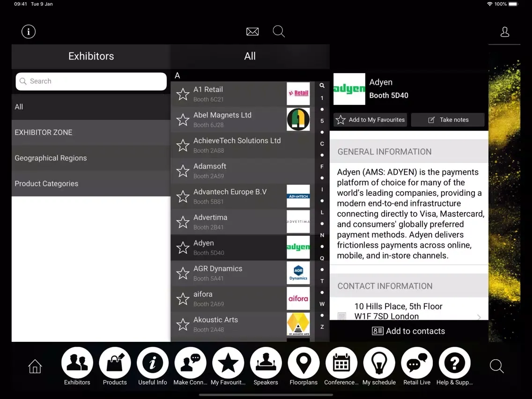532x399 pixels.
Task: Tap the '10 Hills Place, 5th Floor' address
Action: pos(399,306)
